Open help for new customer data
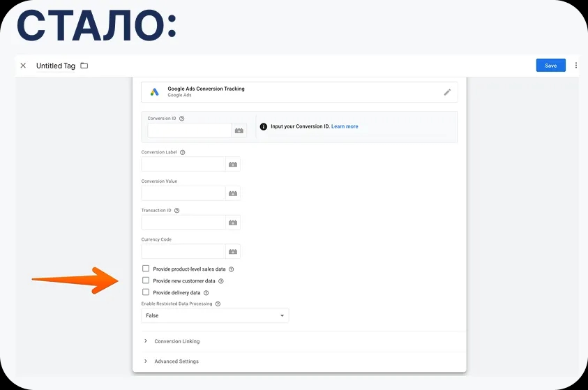 pyautogui.click(x=221, y=281)
